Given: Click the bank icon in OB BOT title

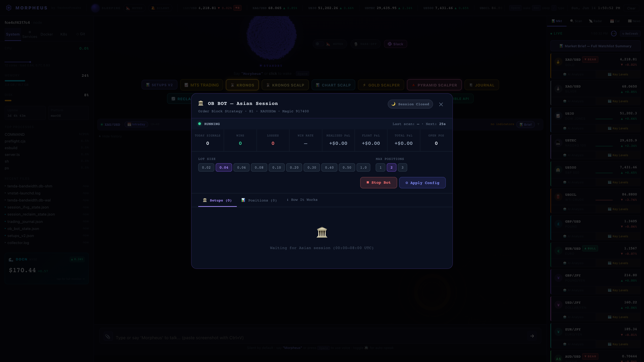Looking at the screenshot, I should 201,103.
